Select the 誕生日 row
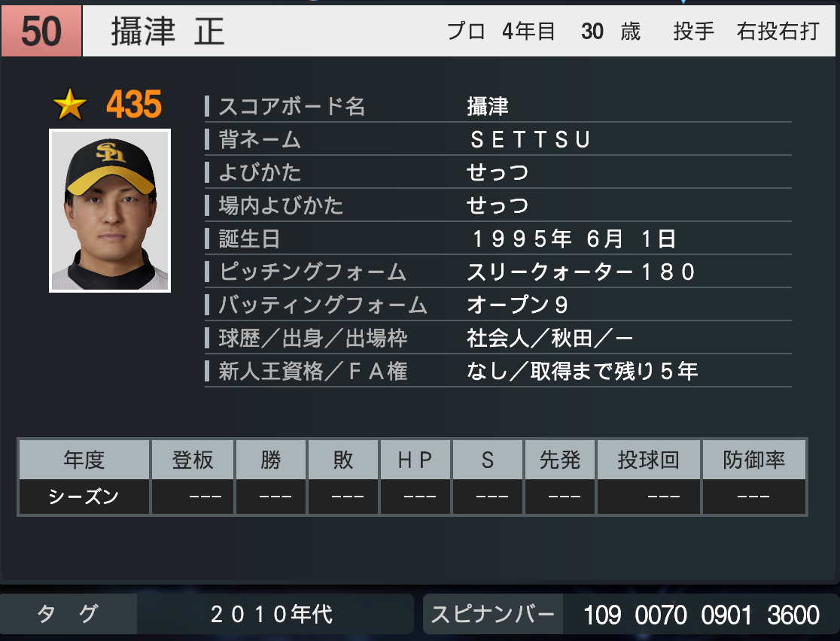This screenshot has height=641, width=840. tap(498, 238)
